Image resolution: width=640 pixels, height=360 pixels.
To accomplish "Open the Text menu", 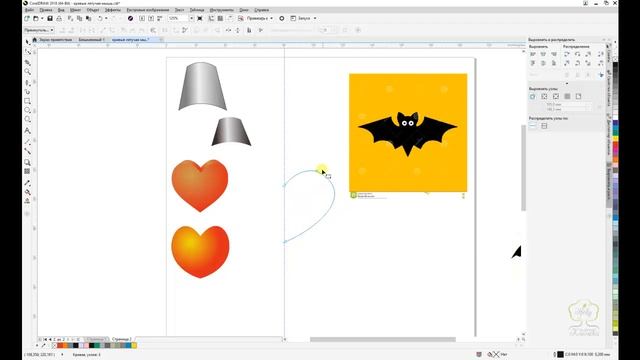I will click(x=180, y=10).
